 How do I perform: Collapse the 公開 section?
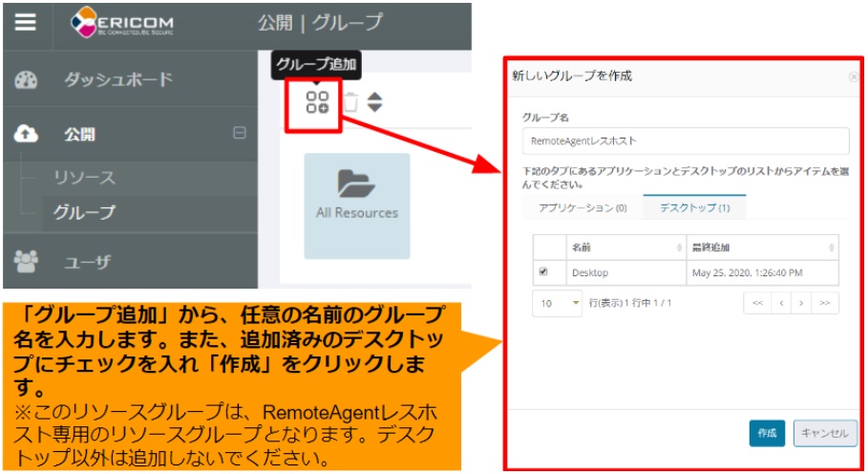(240, 134)
